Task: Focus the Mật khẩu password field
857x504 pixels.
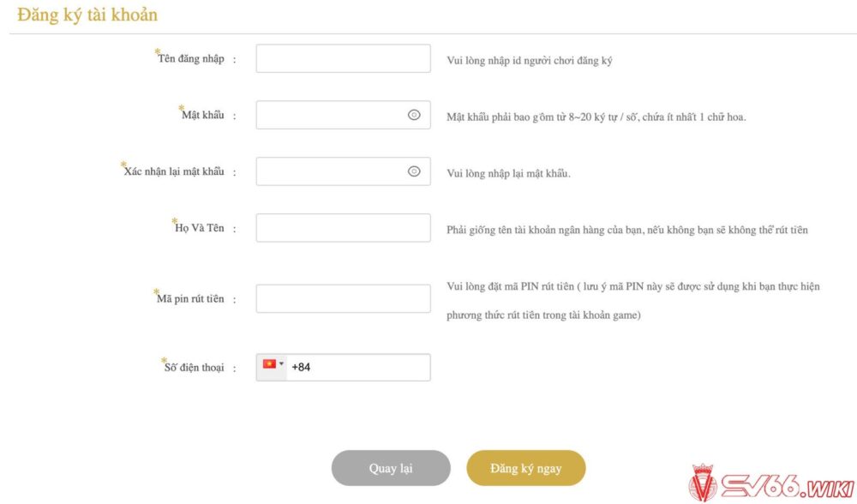Action: 344,115
